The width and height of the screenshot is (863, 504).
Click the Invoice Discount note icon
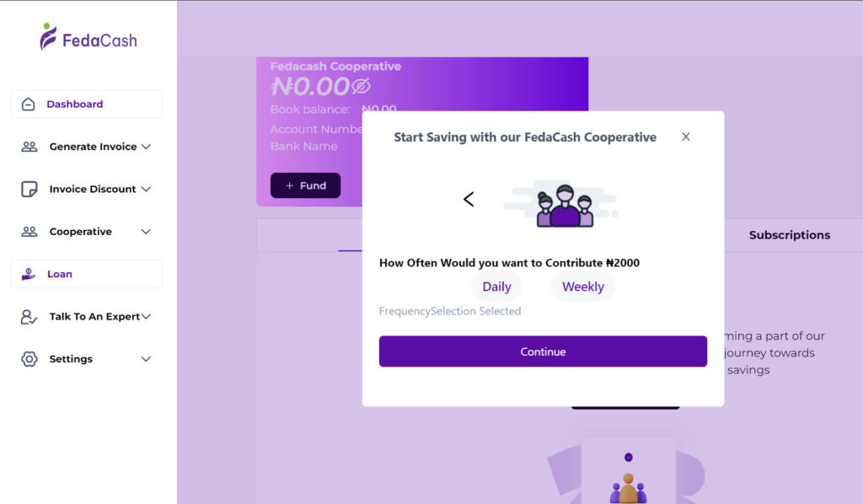pos(29,189)
